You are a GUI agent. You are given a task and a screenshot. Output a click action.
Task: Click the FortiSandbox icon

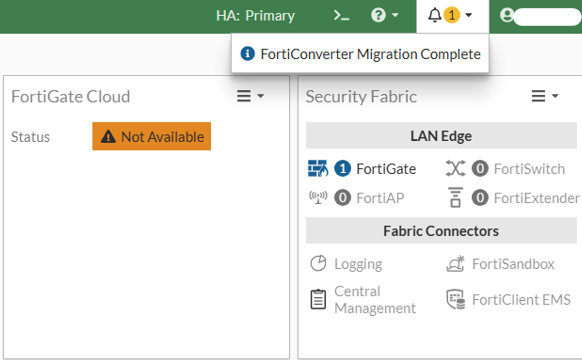[455, 264]
